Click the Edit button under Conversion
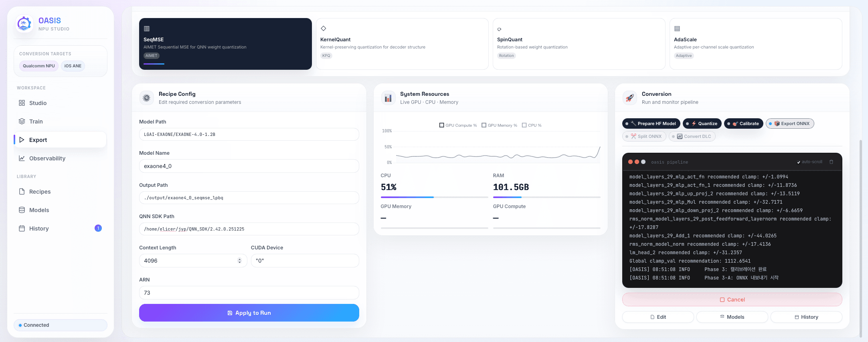868x342 pixels. point(658,317)
